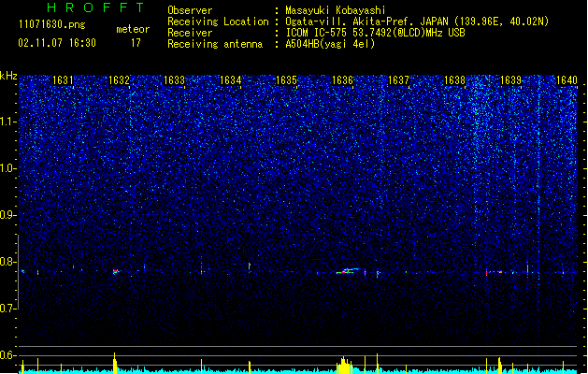Image resolution: width=588 pixels, height=374 pixels.
Task: Click the kHz axis unit label
Action: [x=8, y=76]
